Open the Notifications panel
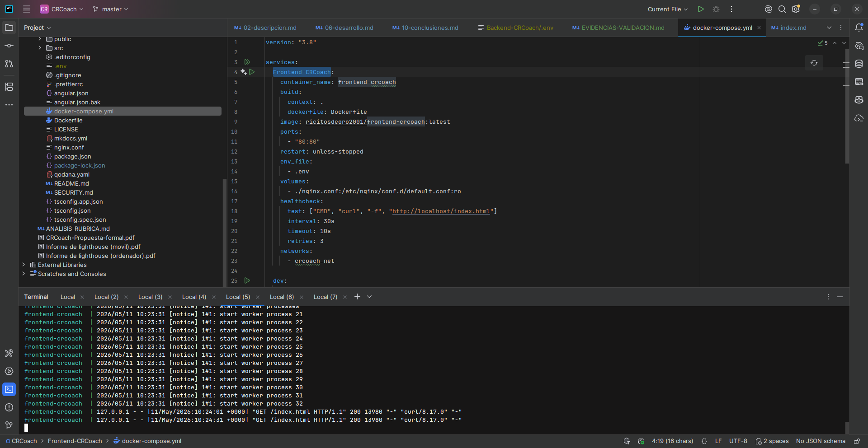 click(859, 28)
